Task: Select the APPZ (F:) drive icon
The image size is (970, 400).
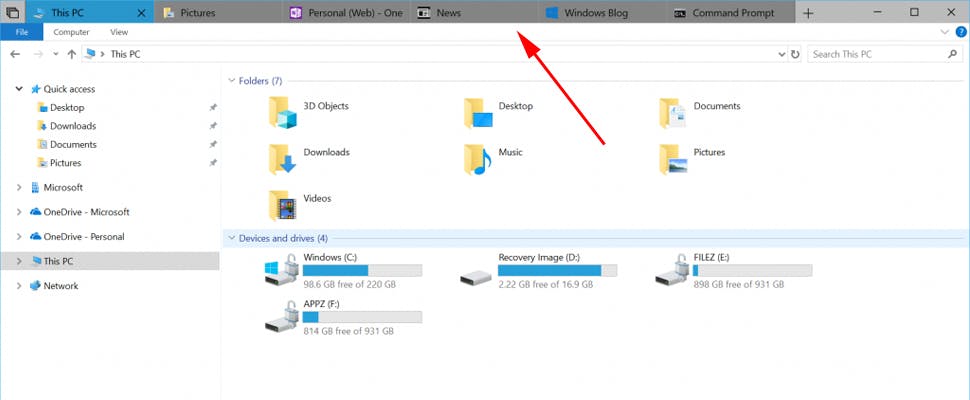Action: [x=281, y=317]
